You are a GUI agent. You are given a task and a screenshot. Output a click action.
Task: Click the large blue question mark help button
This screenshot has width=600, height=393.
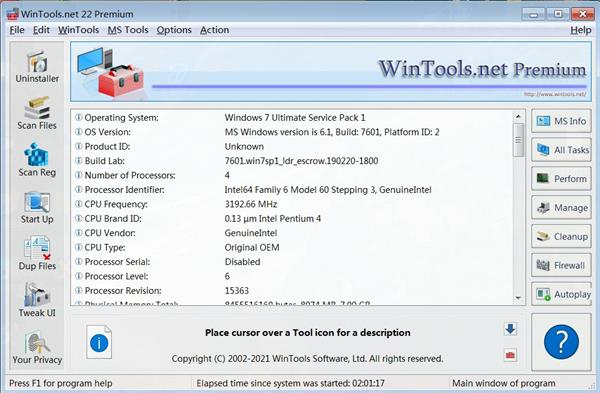[x=561, y=342]
